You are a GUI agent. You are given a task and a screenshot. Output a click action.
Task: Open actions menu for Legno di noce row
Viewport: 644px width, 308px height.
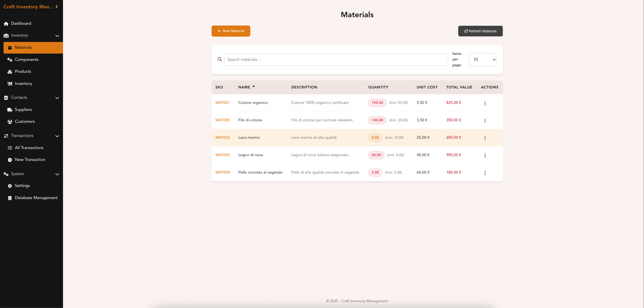(x=485, y=155)
